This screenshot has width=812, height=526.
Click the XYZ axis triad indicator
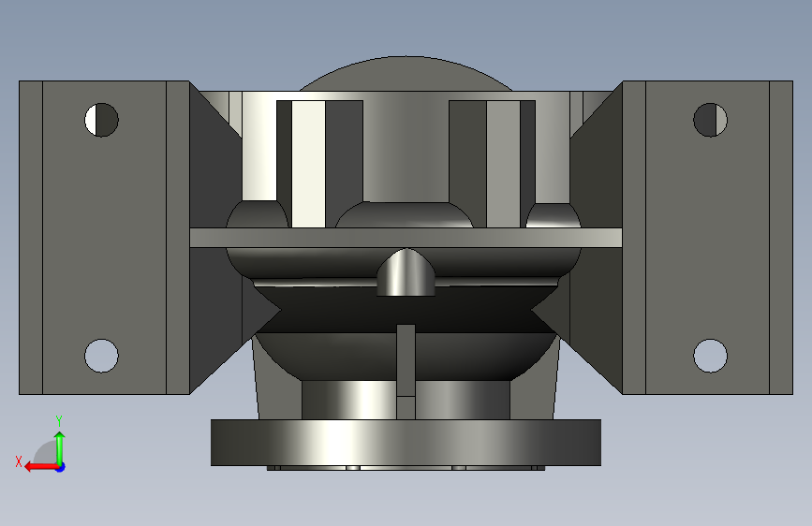point(41,445)
